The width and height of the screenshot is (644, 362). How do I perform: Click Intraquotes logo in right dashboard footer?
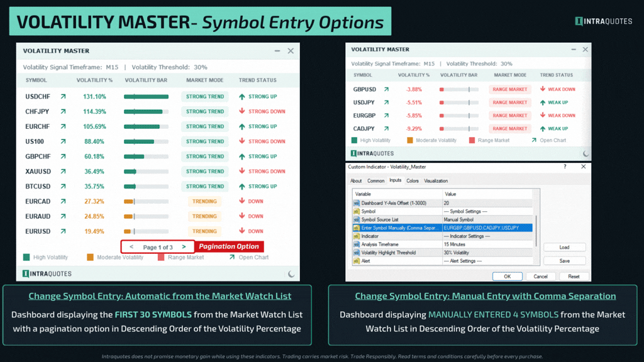[x=372, y=153]
